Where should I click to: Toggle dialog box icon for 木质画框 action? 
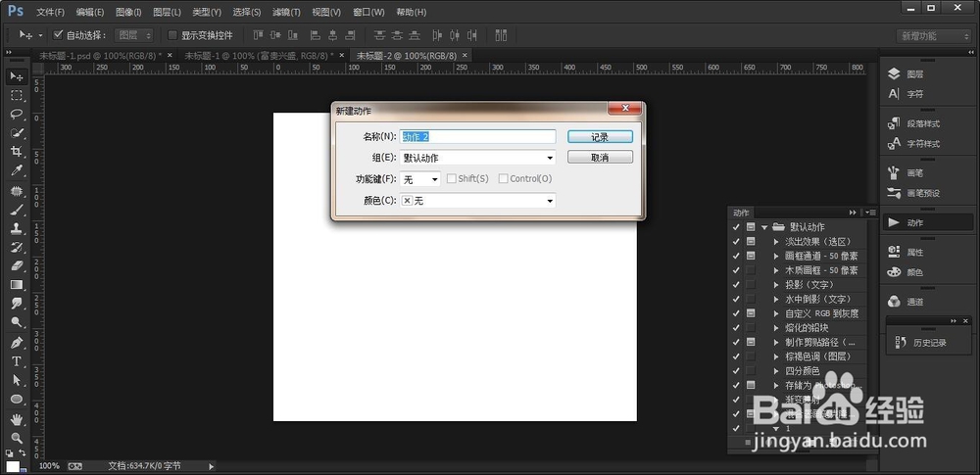pos(750,270)
